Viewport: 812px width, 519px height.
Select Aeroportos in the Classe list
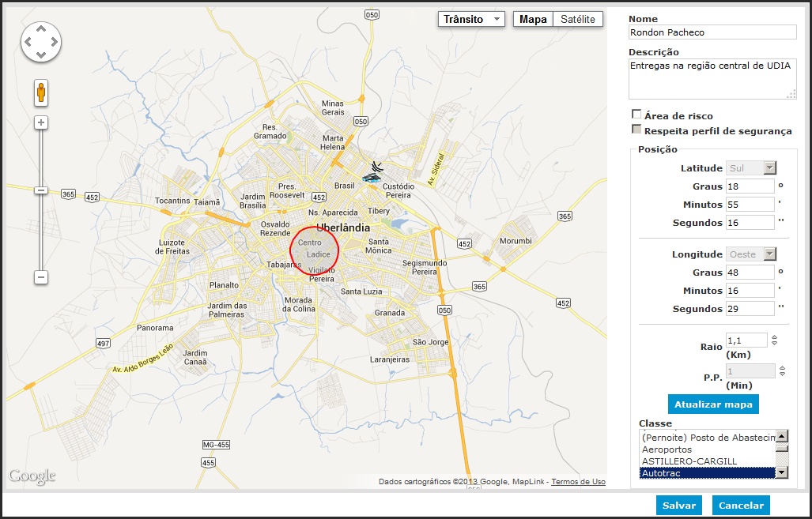[x=708, y=449]
